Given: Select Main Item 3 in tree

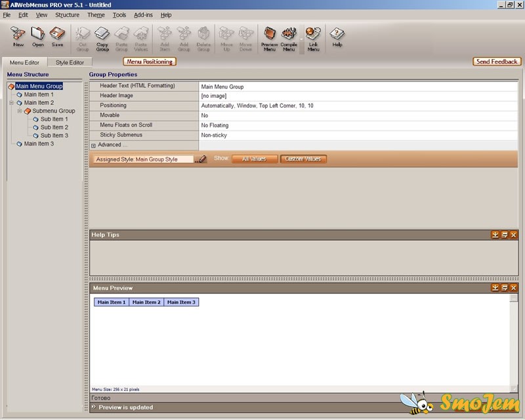Looking at the screenshot, I should click(39, 144).
